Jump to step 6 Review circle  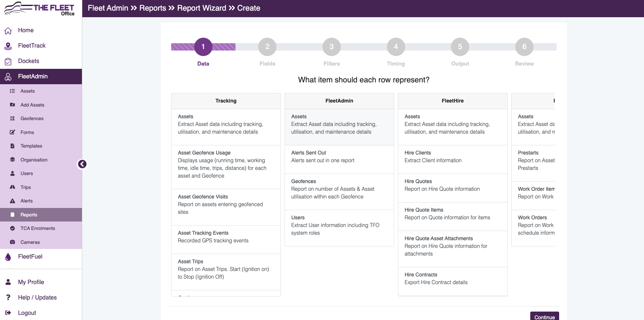[524, 47]
